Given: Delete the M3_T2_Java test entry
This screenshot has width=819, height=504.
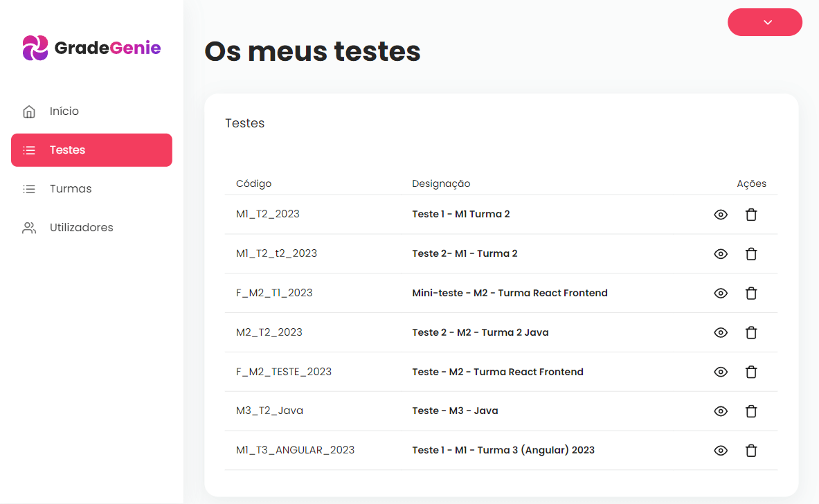Looking at the screenshot, I should click(x=750, y=411).
